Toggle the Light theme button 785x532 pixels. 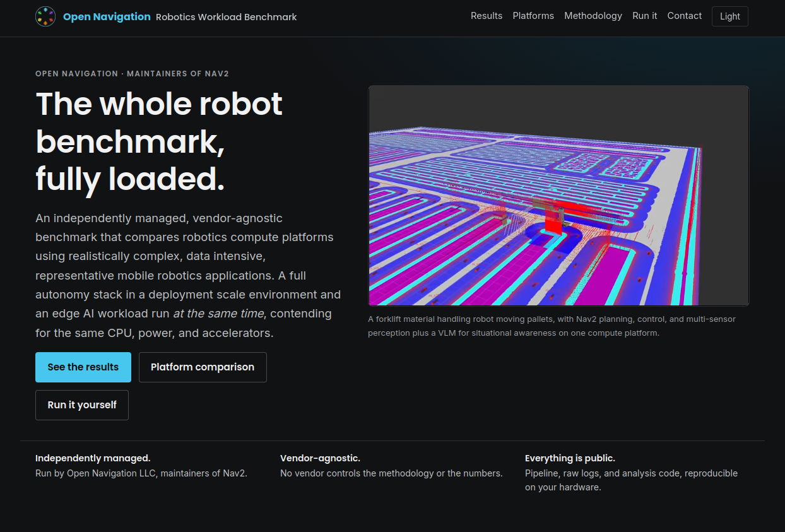(x=730, y=16)
